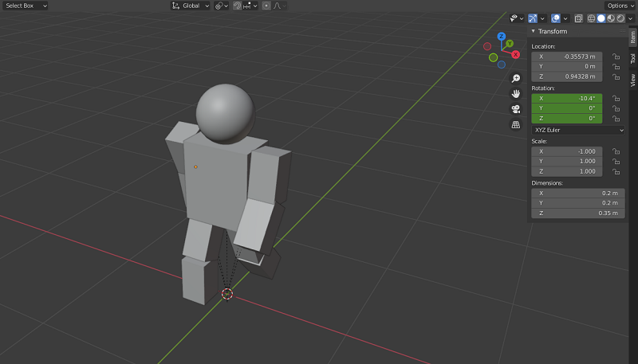The width and height of the screenshot is (638, 364).
Task: Click the Dimensions Z field 0.35 m
Action: click(578, 213)
